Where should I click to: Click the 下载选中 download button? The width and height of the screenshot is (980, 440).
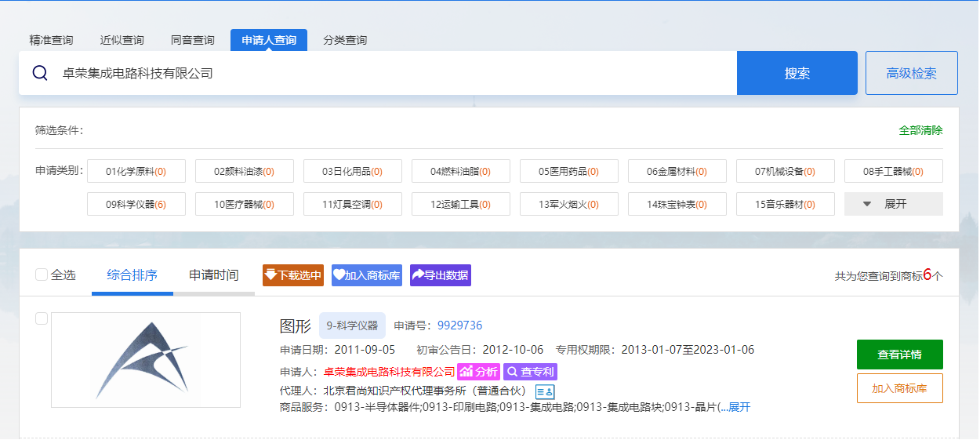click(x=292, y=275)
